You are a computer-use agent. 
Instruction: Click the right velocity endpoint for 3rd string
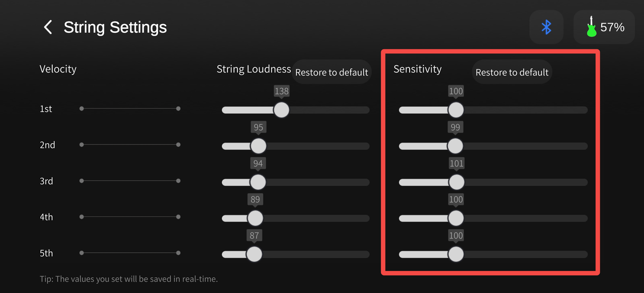pyautogui.click(x=178, y=181)
